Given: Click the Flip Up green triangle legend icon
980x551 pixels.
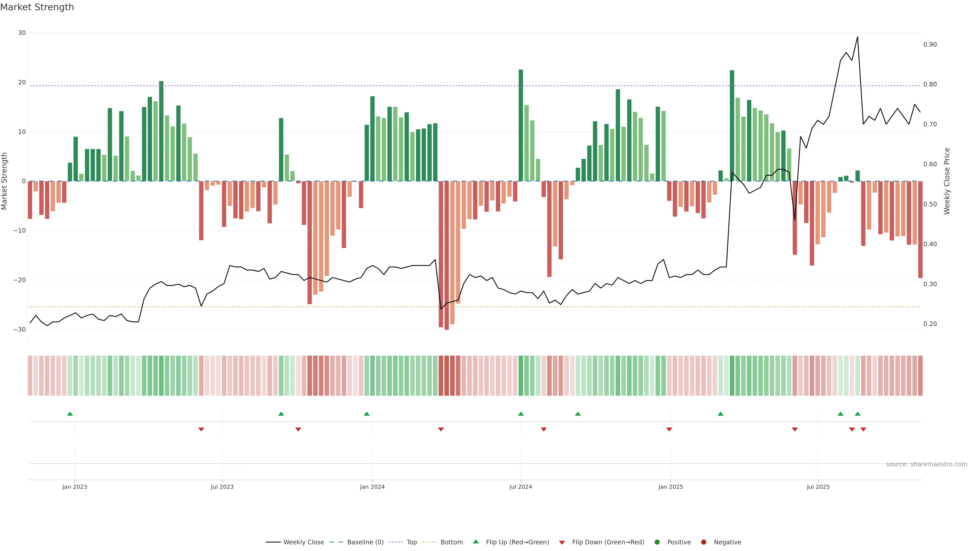Looking at the screenshot, I should (x=475, y=542).
